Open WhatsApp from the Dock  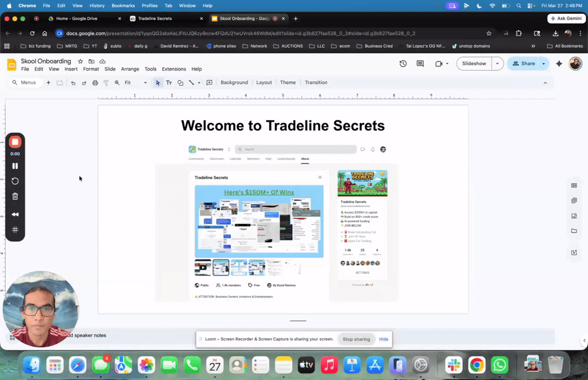(x=500, y=365)
